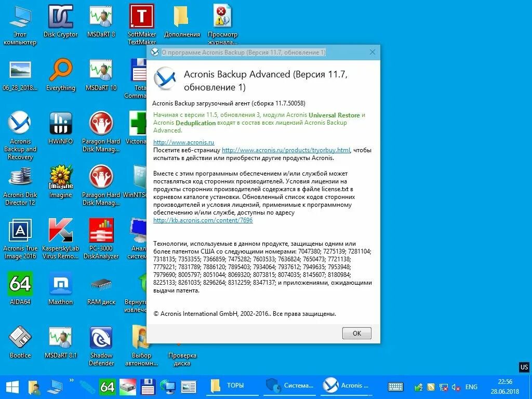
Task: Close the О программе Acronis Backup dialog
Action: tap(372, 52)
